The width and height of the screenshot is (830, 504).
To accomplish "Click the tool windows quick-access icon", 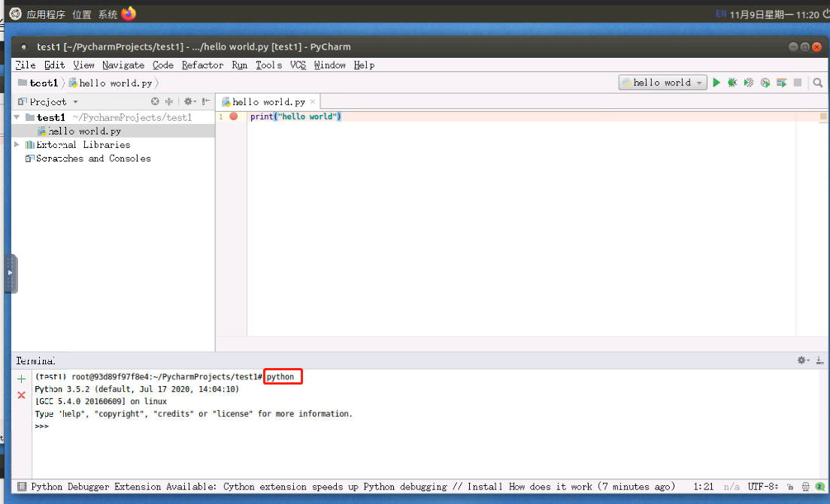I will coord(22,487).
